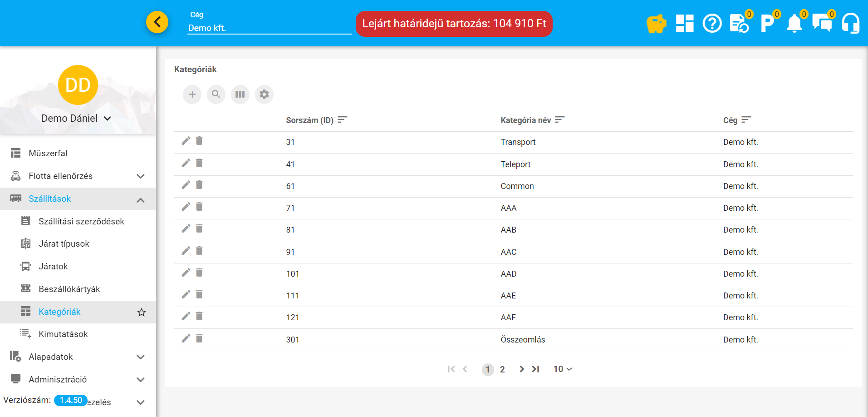Click the yellow back arrow button
This screenshot has height=417, width=868.
tap(157, 22)
